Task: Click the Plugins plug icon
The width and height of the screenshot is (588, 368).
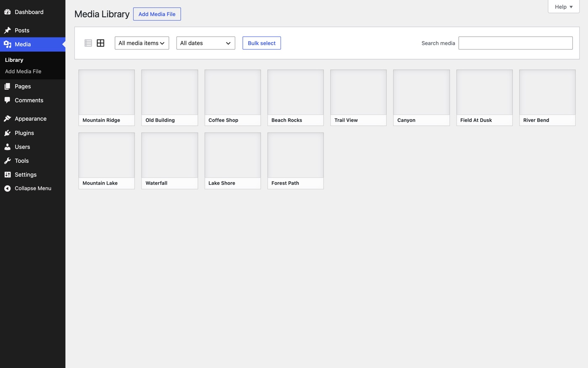Action: 8,133
